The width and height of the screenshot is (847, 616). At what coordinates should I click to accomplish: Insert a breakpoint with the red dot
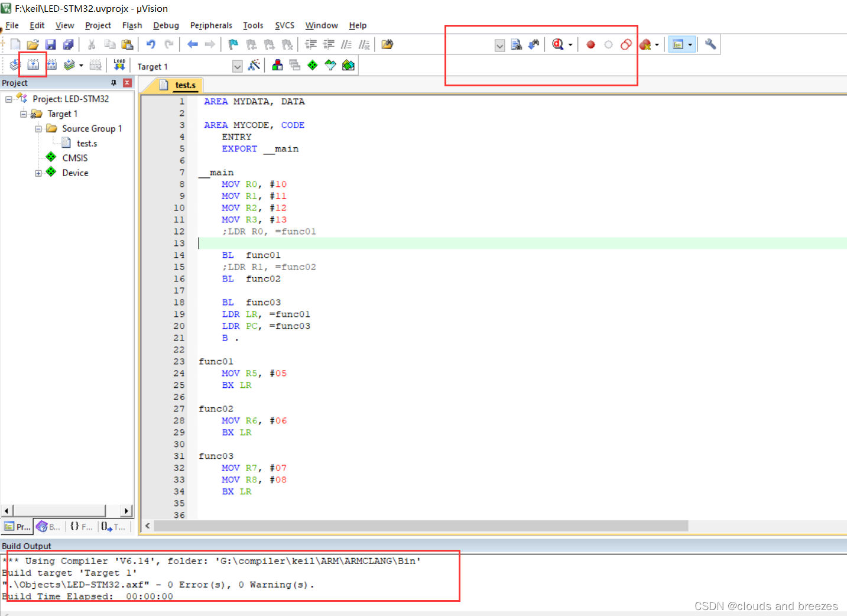click(x=590, y=44)
